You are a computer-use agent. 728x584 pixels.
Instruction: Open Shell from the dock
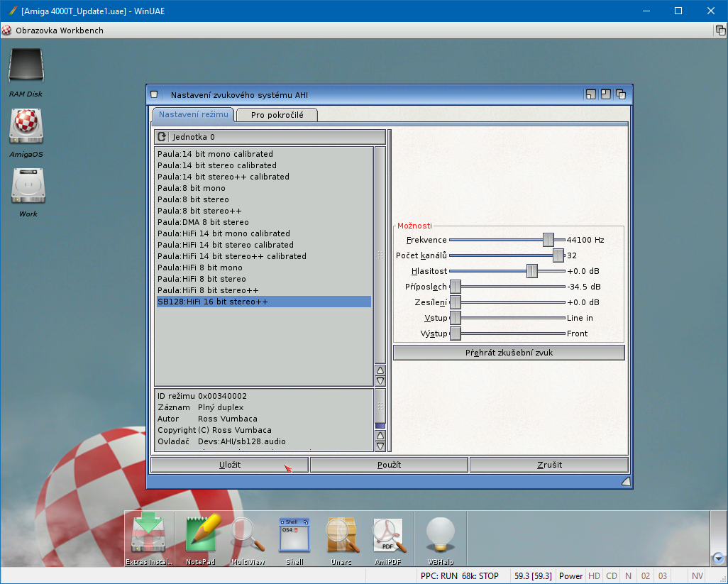(x=294, y=535)
